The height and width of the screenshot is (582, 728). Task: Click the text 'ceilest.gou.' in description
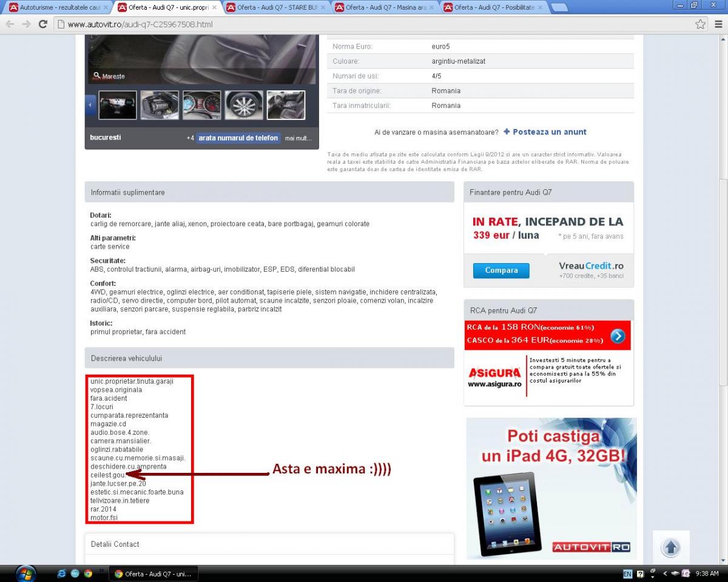[108, 475]
